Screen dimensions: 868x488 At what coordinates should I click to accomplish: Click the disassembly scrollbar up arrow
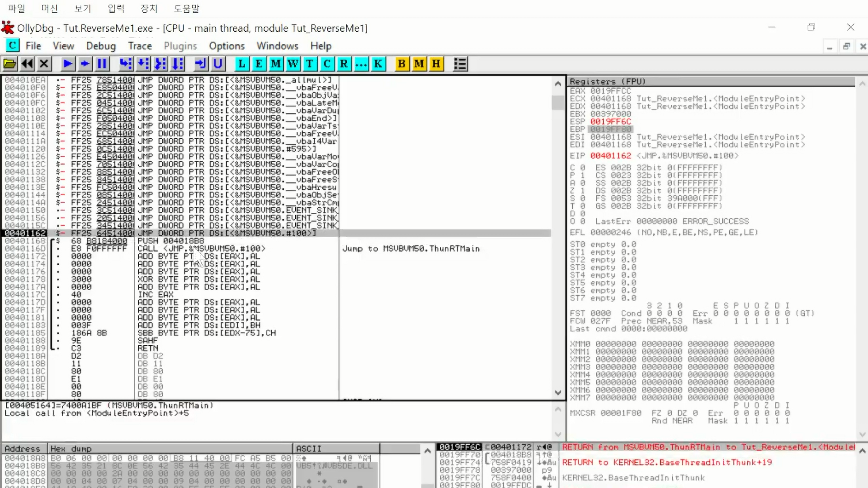(x=558, y=84)
